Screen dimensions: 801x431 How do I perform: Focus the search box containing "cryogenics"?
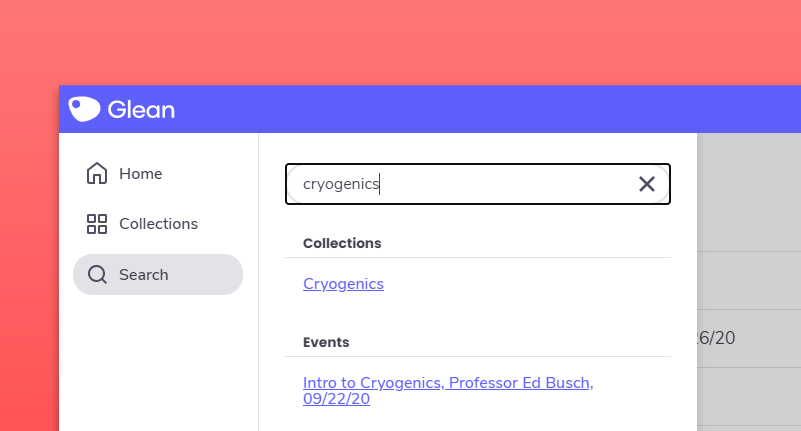point(460,184)
